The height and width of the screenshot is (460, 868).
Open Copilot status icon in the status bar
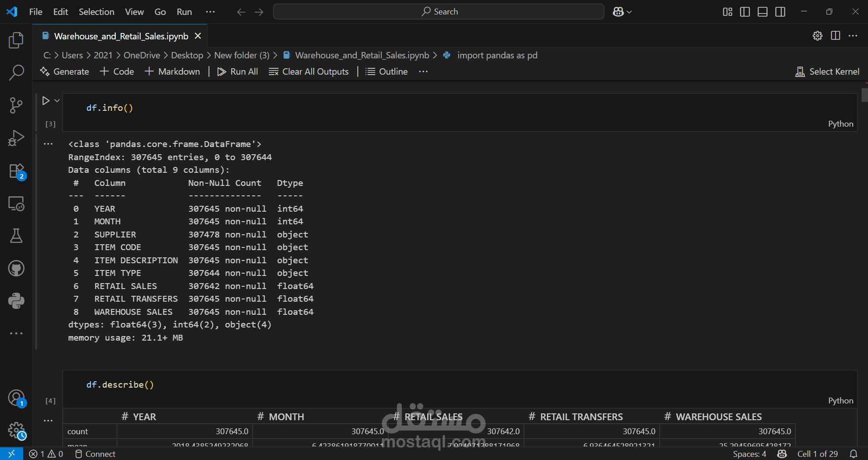pyautogui.click(x=782, y=454)
